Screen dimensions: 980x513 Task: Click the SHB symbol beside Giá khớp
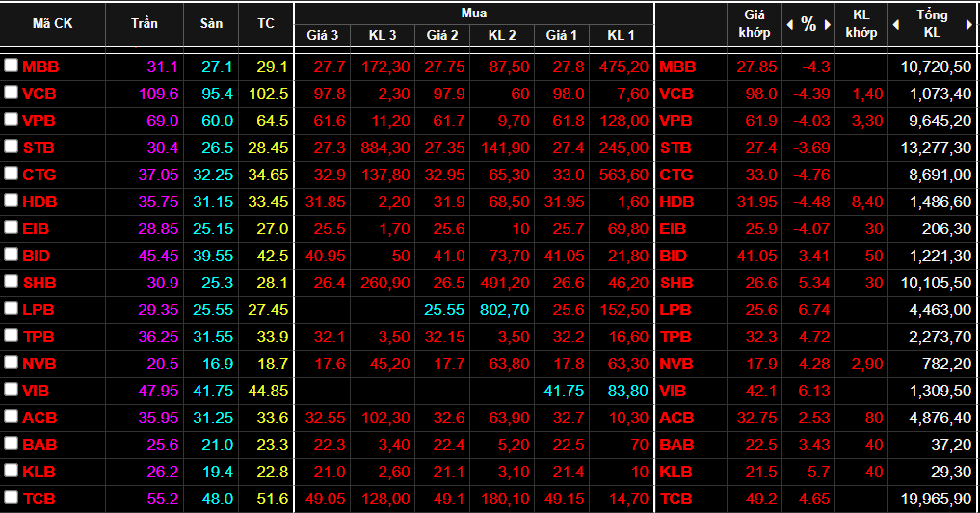[677, 283]
